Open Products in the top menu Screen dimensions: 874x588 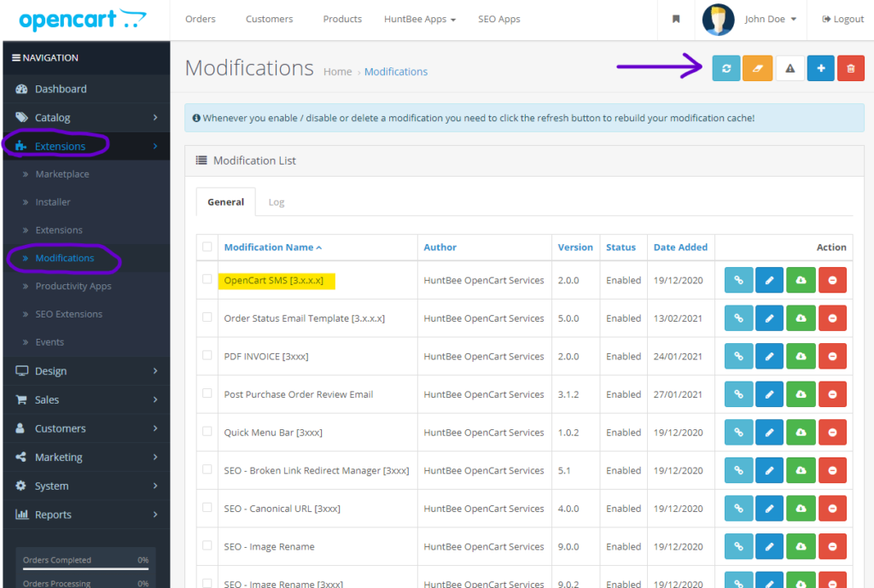[342, 19]
